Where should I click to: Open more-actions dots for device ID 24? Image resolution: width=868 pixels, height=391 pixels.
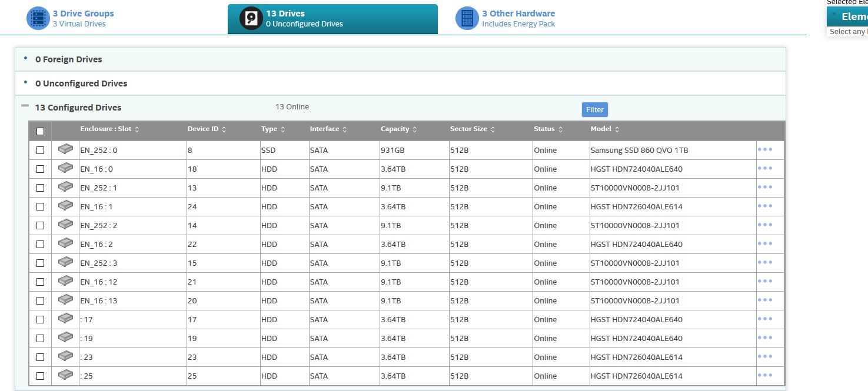[765, 206]
